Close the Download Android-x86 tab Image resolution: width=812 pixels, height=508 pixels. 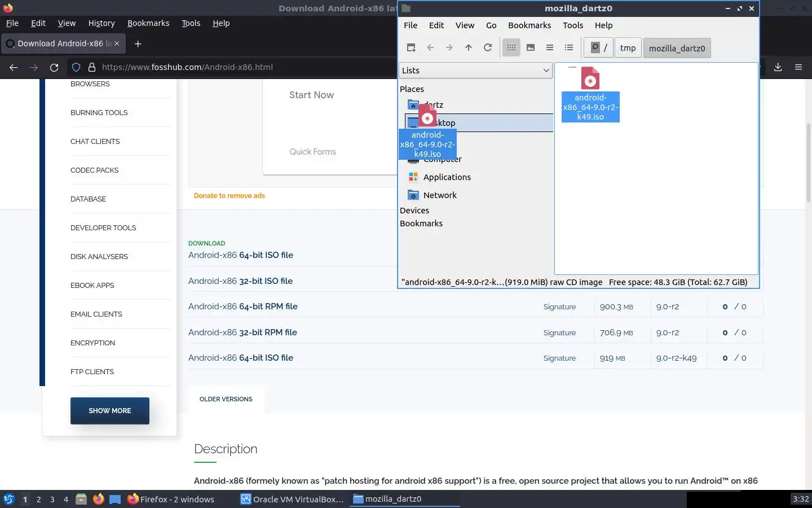117,43
